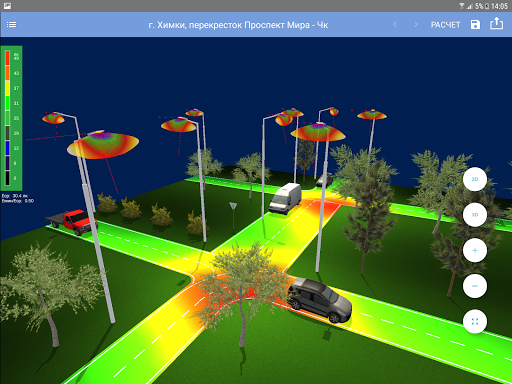This screenshot has width=512, height=384.
Task: Zoom out with the minus button
Action: coord(475,286)
